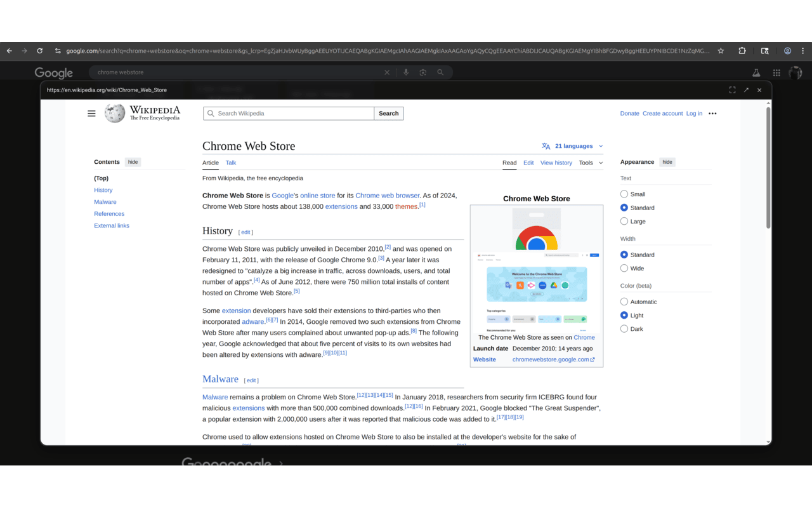812x508 pixels.
Task: Click the edit link beside Malware heading
Action: coord(251,380)
